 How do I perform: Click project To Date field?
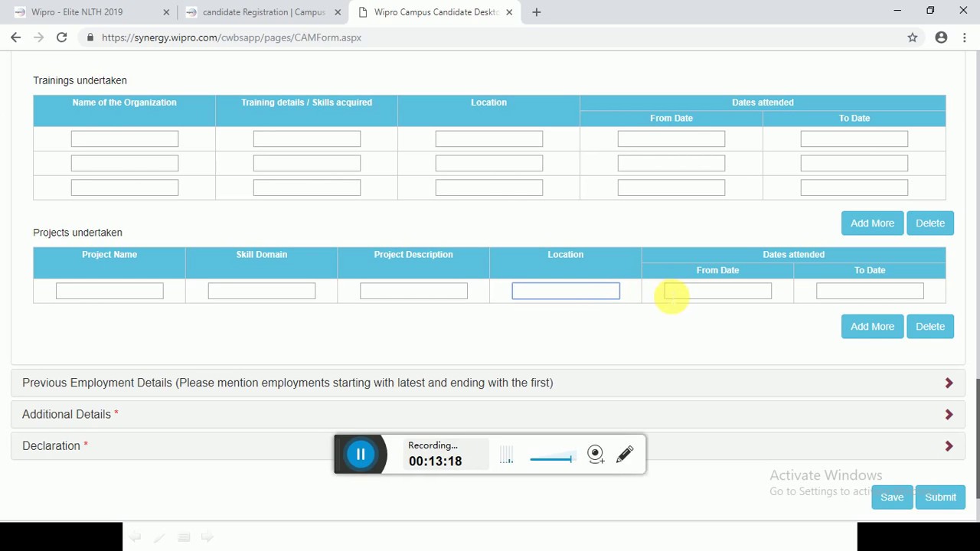[x=870, y=291]
